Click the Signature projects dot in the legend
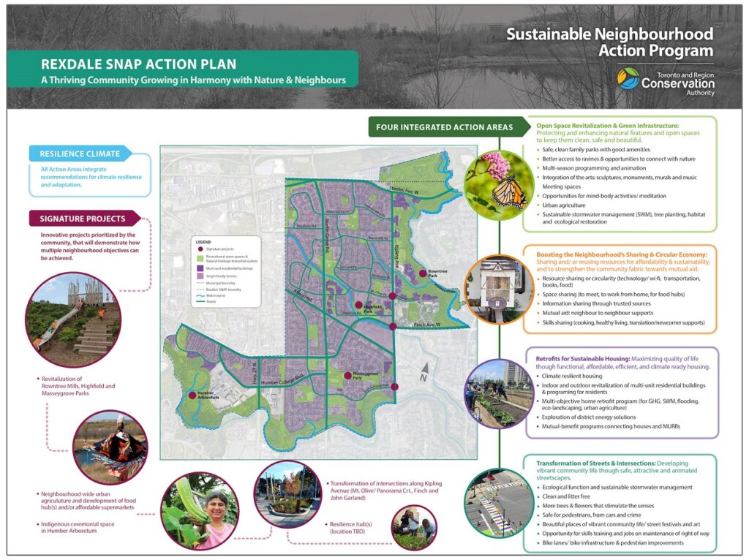The image size is (749, 560). coord(200,249)
